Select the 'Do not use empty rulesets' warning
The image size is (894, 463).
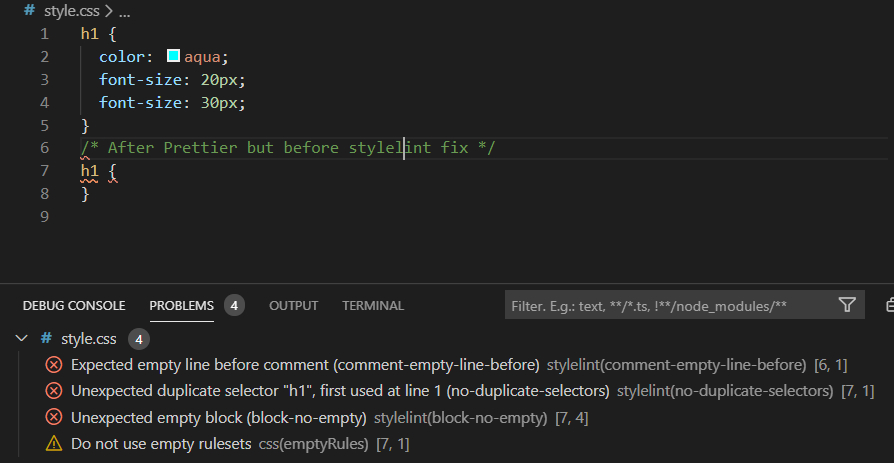pos(161,443)
